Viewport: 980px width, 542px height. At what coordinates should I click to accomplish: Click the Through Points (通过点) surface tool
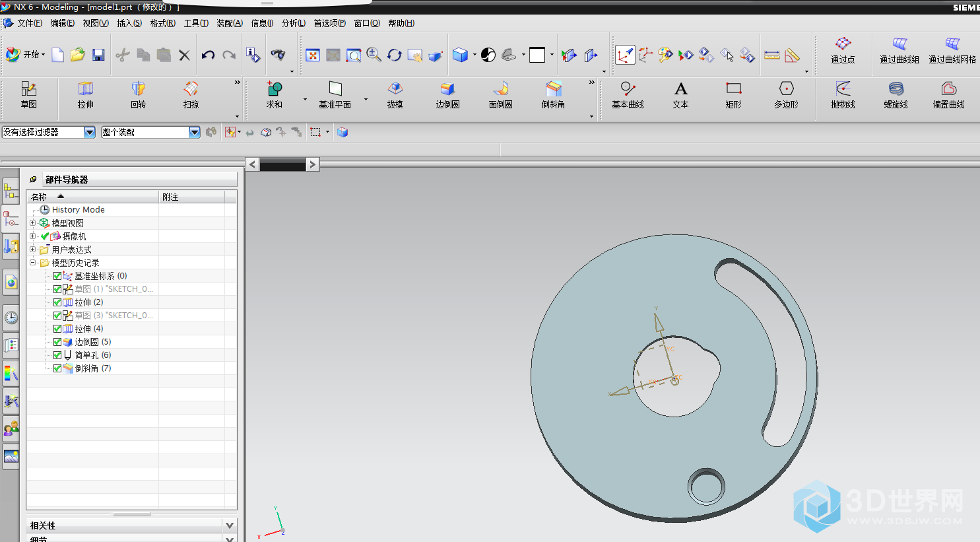(x=843, y=50)
